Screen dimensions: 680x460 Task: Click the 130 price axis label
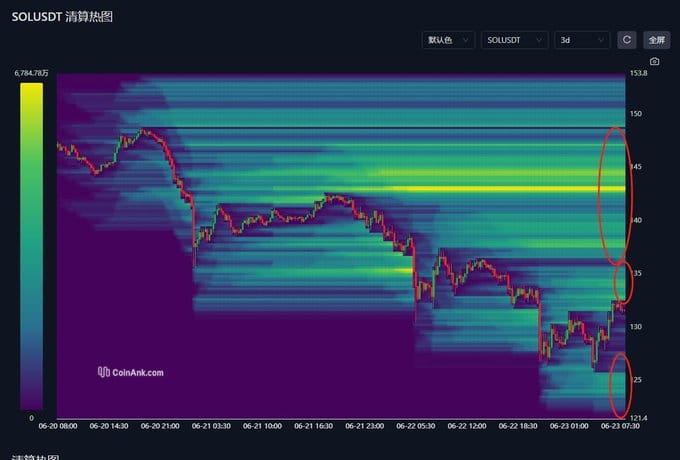coord(636,327)
